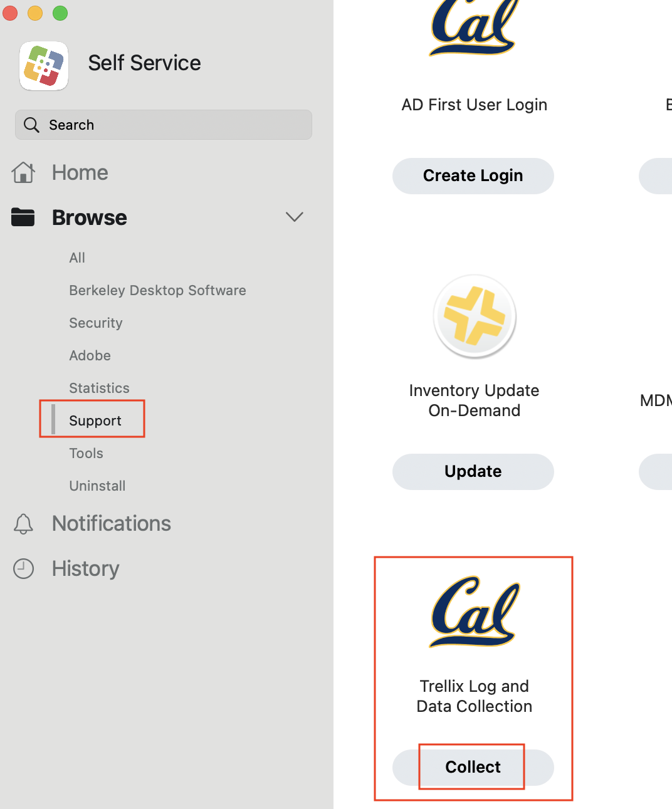Select the Security category
The height and width of the screenshot is (809, 672).
pos(96,323)
